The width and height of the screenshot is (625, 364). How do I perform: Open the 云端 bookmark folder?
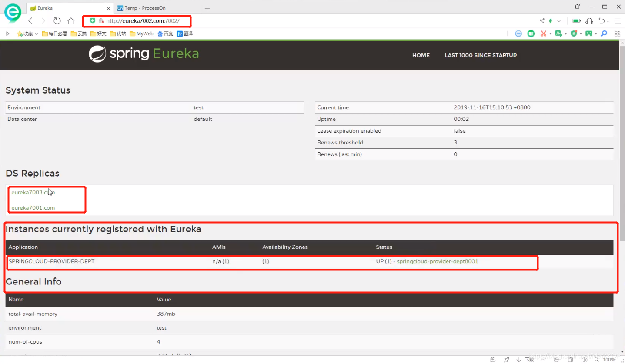tap(79, 33)
